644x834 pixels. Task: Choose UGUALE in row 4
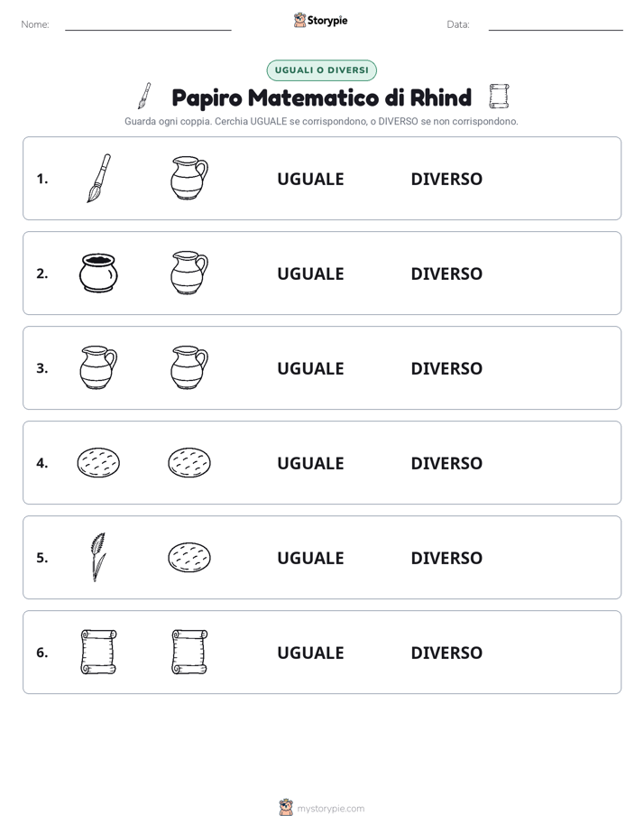coord(310,463)
